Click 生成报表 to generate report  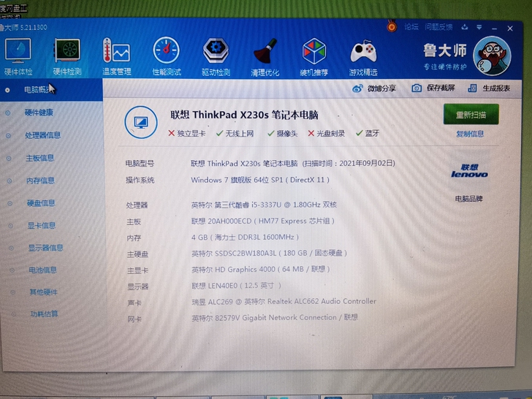coord(489,88)
